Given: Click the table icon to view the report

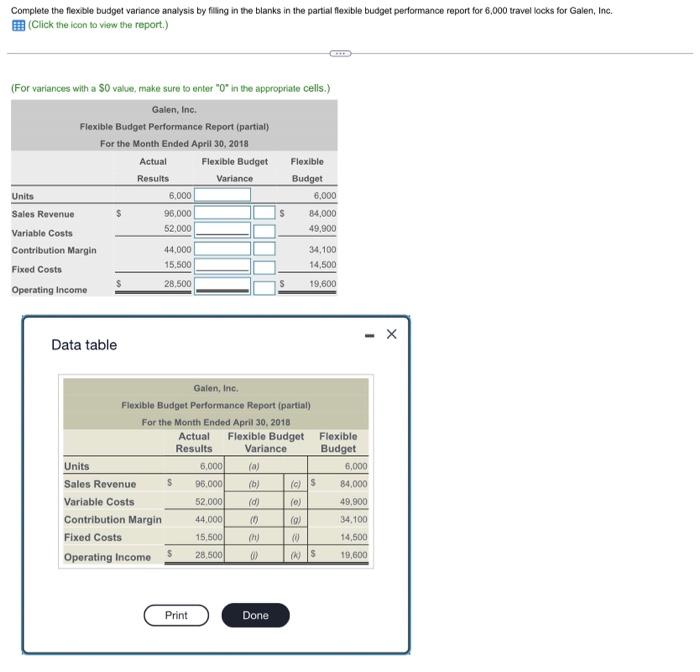Looking at the screenshot, I should [18, 25].
